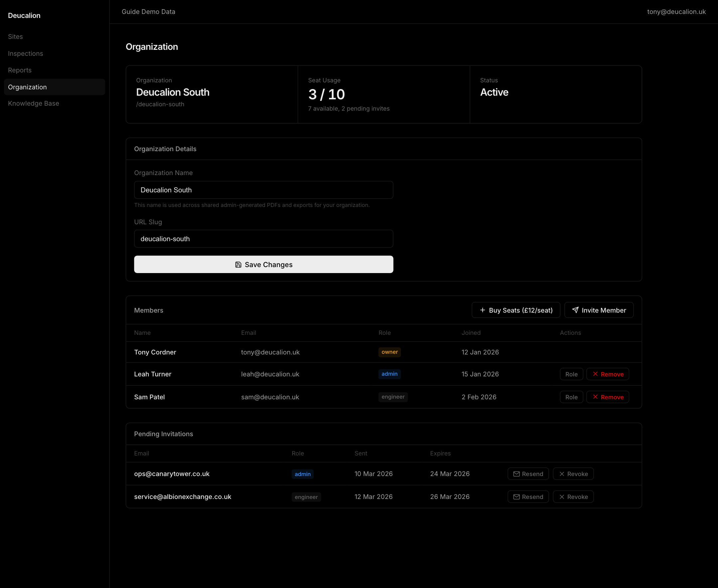Click the URL Slug field showing deucalion-south
The image size is (718, 588).
pos(264,239)
